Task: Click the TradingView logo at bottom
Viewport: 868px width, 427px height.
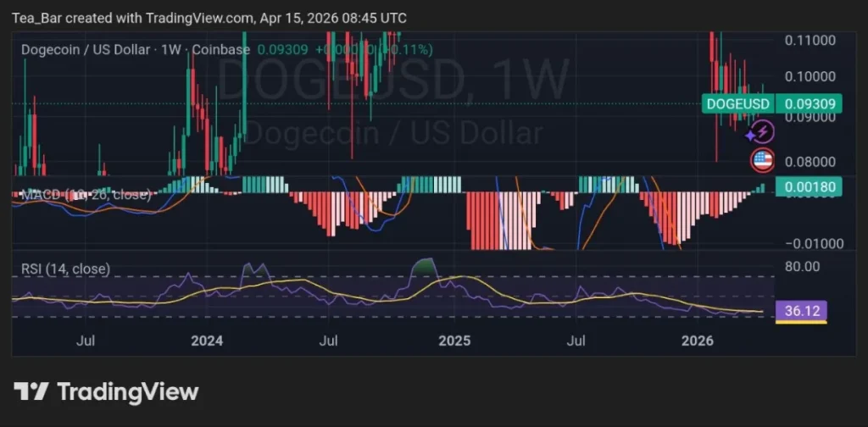Action: (x=106, y=391)
